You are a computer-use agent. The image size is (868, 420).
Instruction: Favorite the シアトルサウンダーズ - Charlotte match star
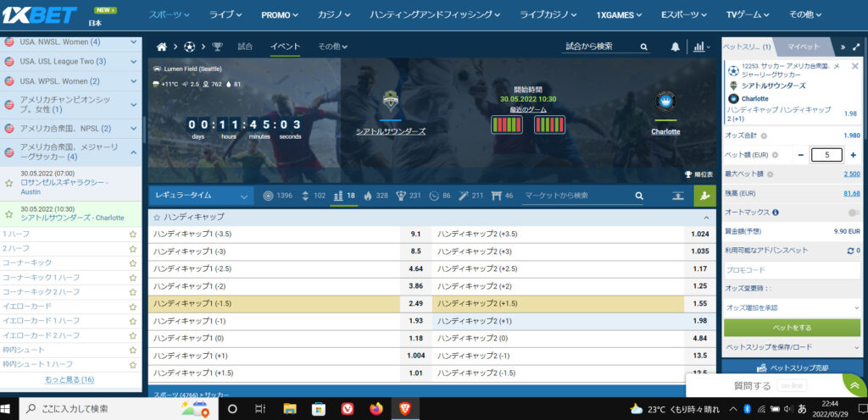coord(8,213)
